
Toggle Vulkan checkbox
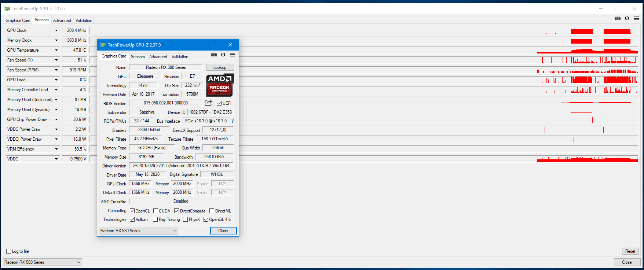tap(132, 219)
